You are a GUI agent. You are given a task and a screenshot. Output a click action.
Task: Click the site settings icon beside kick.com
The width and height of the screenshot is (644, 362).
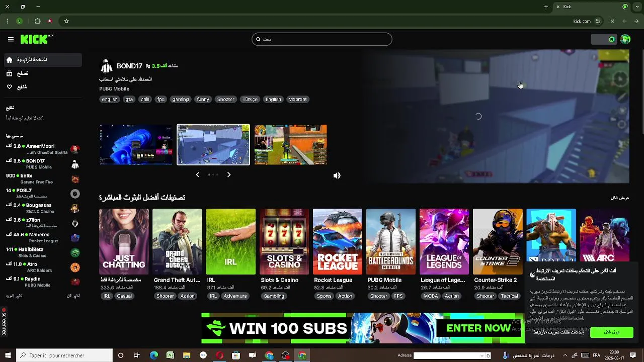pyautogui.click(x=598, y=21)
